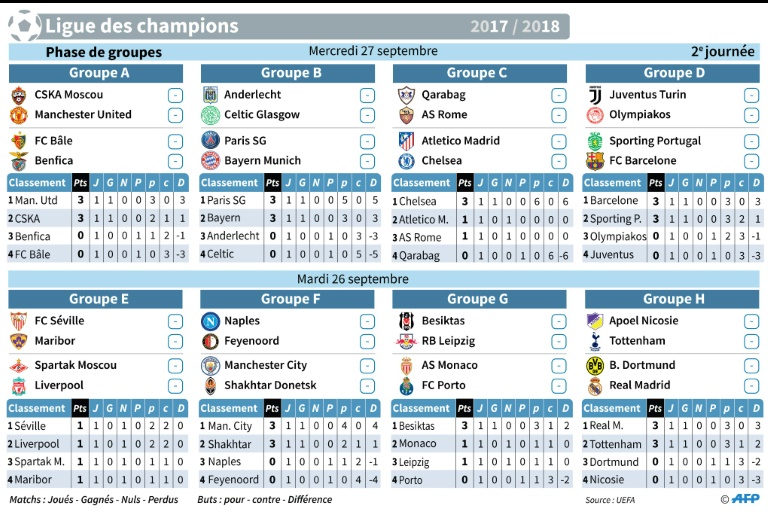Image resolution: width=768 pixels, height=512 pixels.
Task: Click the Naples club logo
Action: click(210, 321)
